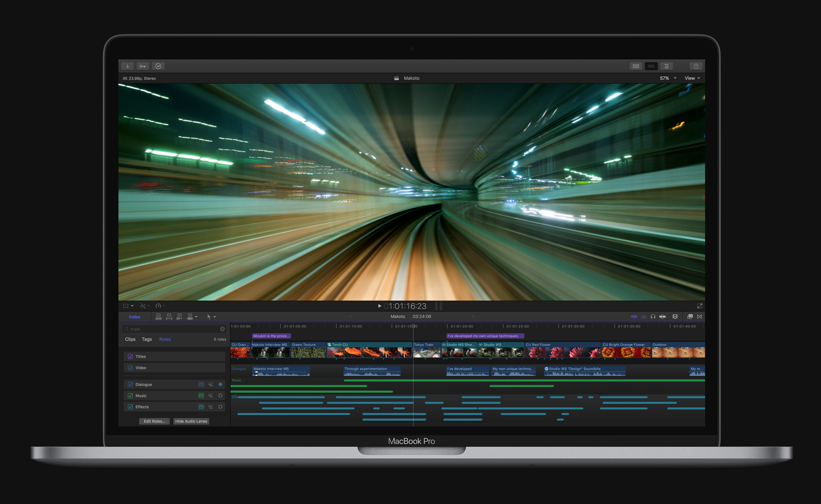Viewport: 821px width, 504px height.
Task: Open the View options dropdown
Action: tap(692, 78)
